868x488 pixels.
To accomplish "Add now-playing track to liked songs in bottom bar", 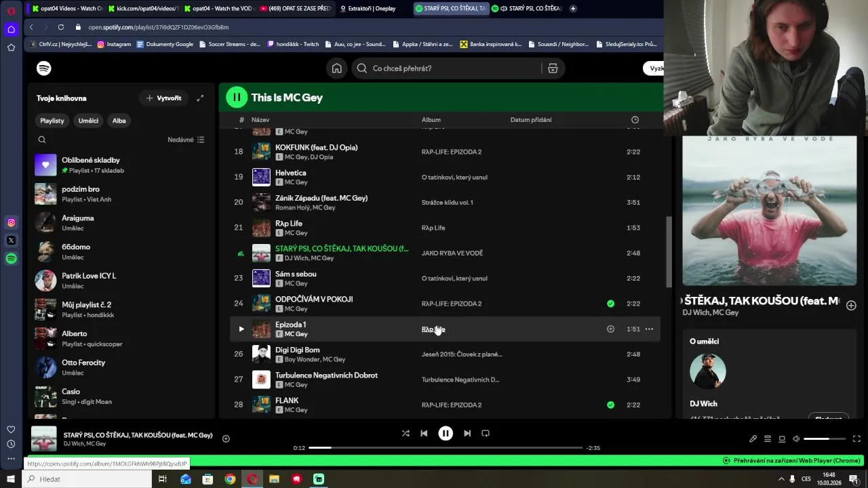I will pyautogui.click(x=226, y=439).
